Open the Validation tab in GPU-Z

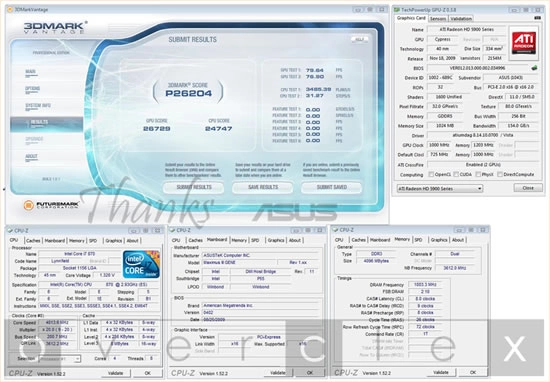(461, 19)
